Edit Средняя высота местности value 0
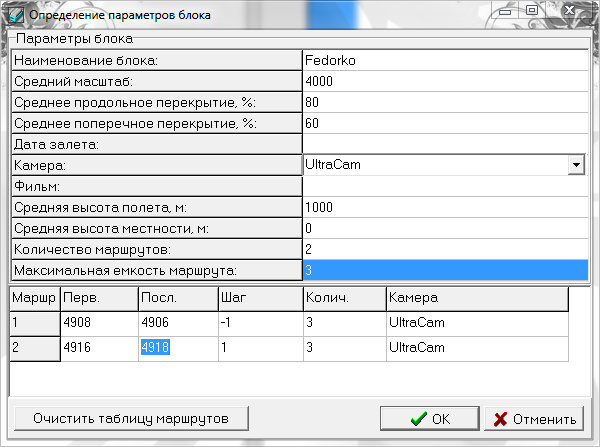 click(445, 229)
